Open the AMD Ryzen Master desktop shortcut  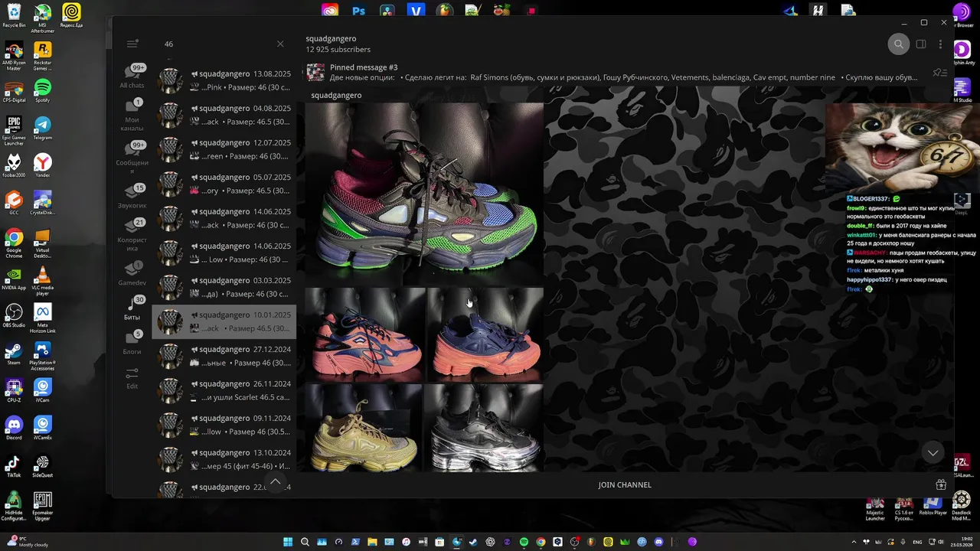14,57
